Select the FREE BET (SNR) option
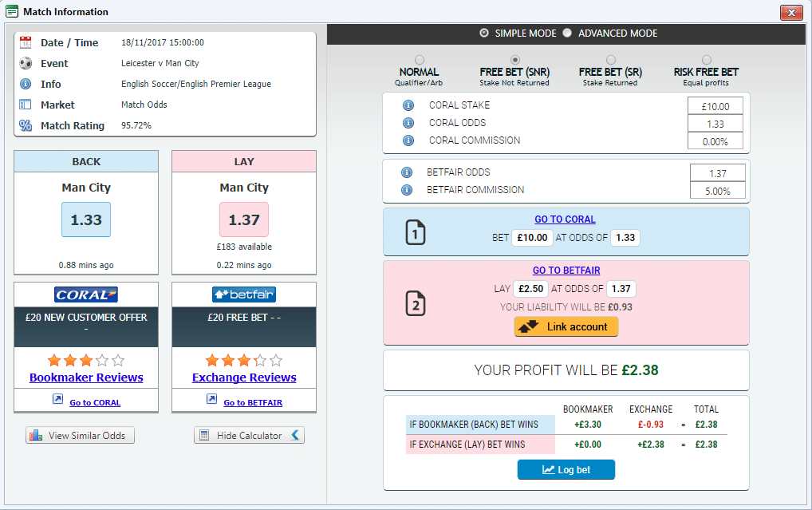Screen dimensions: 812x510 point(515,59)
